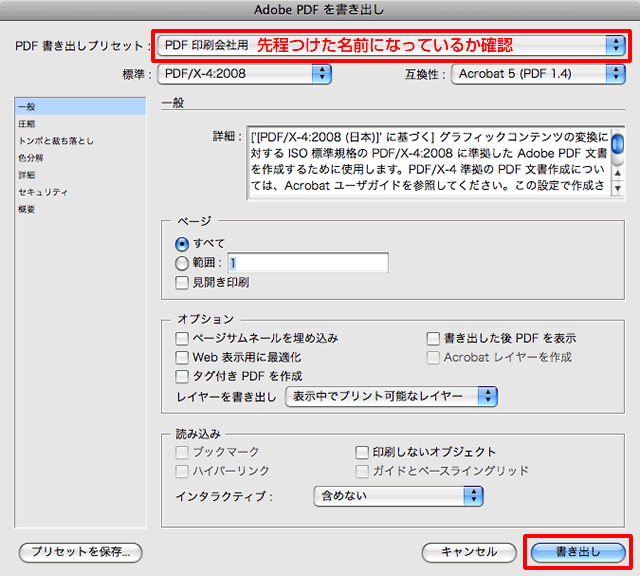Select 詳細 in the left category list

(x=80, y=175)
